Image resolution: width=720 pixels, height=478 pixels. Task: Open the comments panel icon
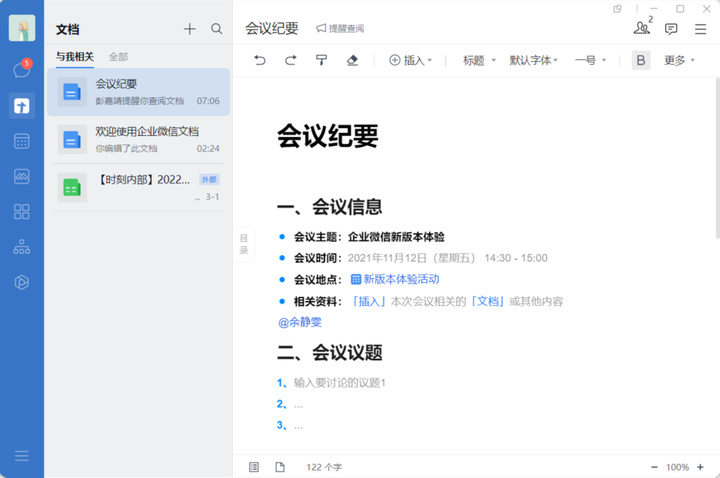pos(671,29)
